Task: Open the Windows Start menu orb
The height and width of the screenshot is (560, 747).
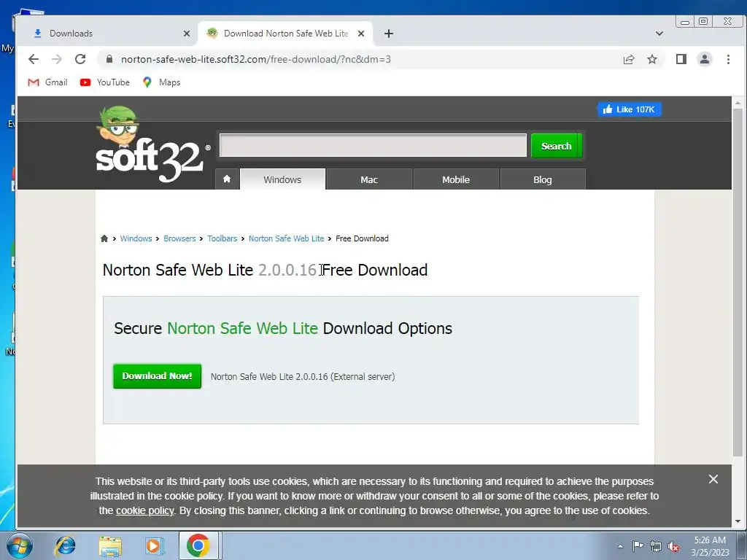Action: coord(20,545)
